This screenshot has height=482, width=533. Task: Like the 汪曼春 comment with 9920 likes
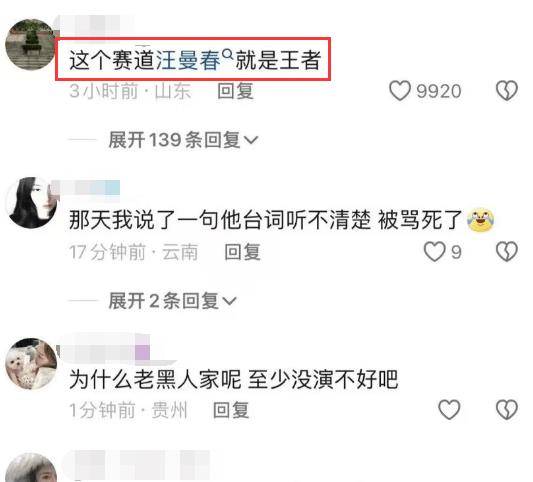tap(400, 91)
